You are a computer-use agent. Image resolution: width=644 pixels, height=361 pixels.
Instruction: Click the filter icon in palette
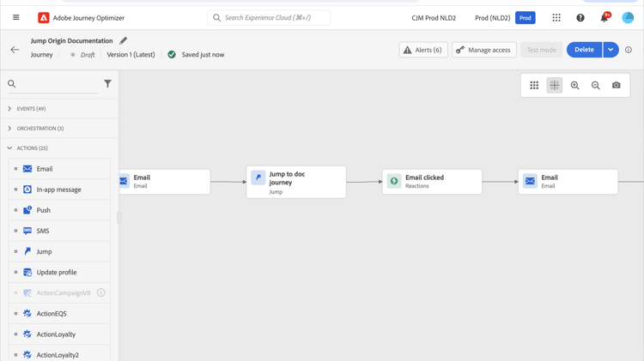pyautogui.click(x=107, y=84)
